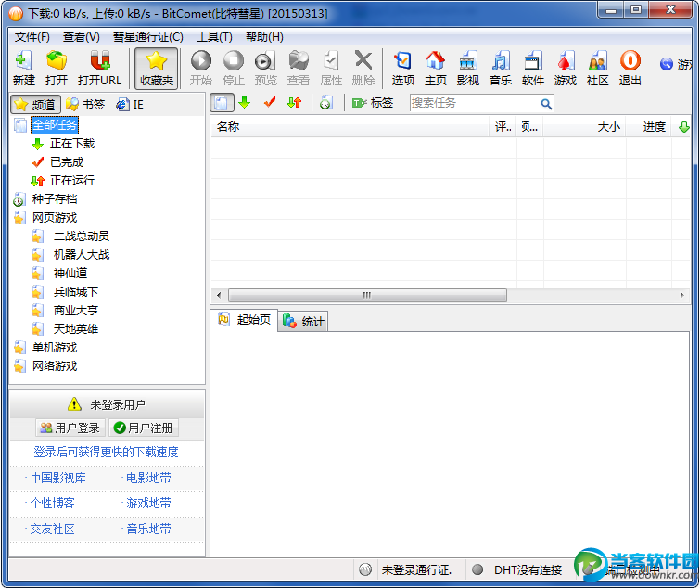Screen dimensions: 700x588
Task: Select 正在下载 in the tree
Action: [x=72, y=144]
